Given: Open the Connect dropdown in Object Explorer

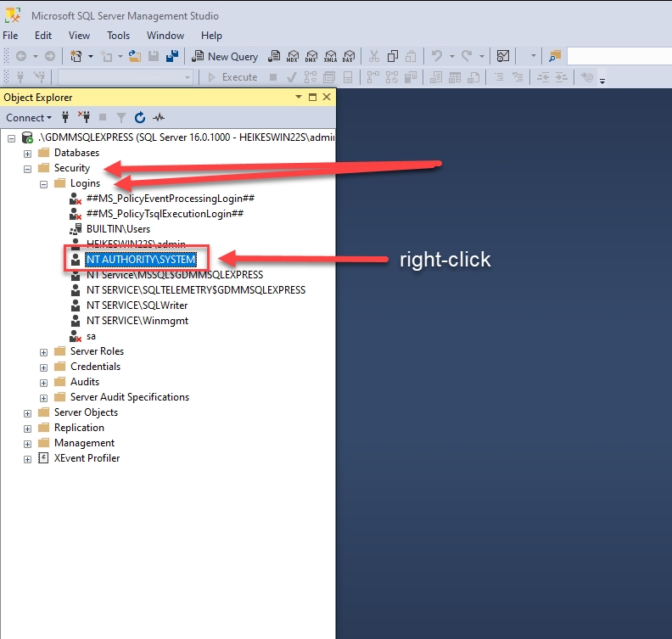Looking at the screenshot, I should coord(29,117).
